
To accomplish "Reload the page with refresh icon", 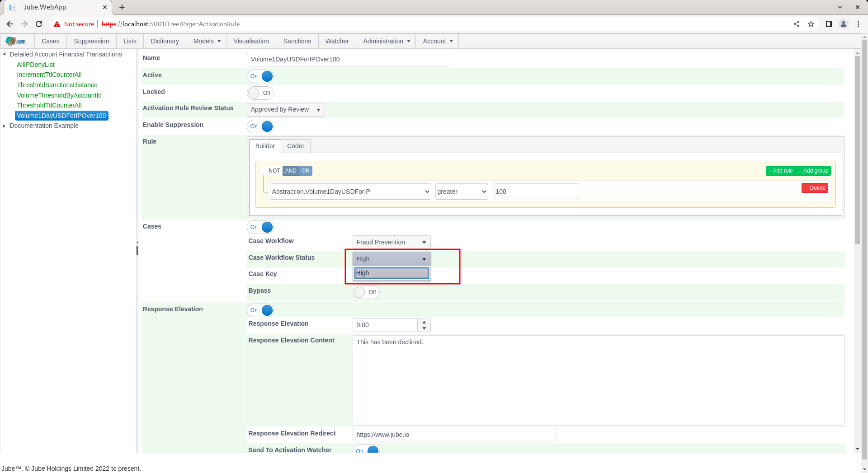I will [39, 24].
